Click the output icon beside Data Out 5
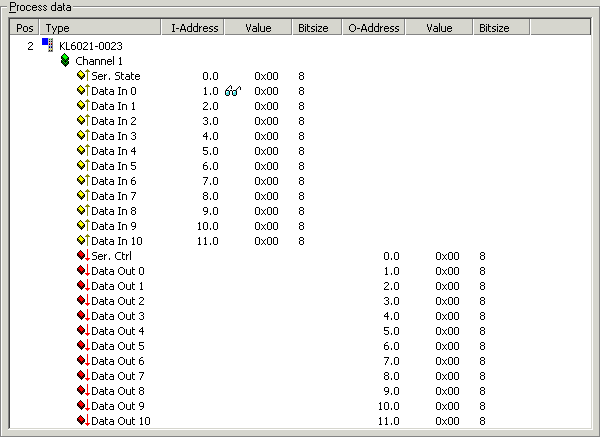The image size is (600, 437). [83, 345]
